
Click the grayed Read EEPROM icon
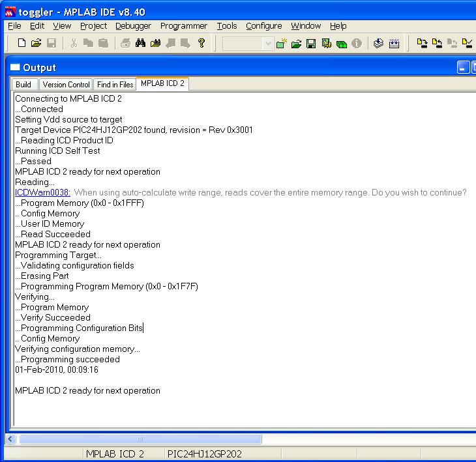tap(453, 44)
